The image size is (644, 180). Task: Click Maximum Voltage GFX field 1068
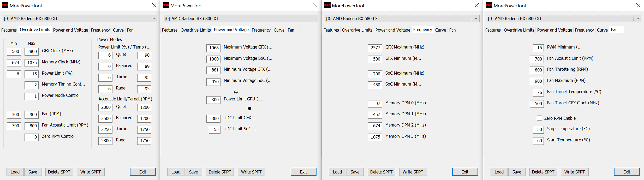pyautogui.click(x=213, y=48)
